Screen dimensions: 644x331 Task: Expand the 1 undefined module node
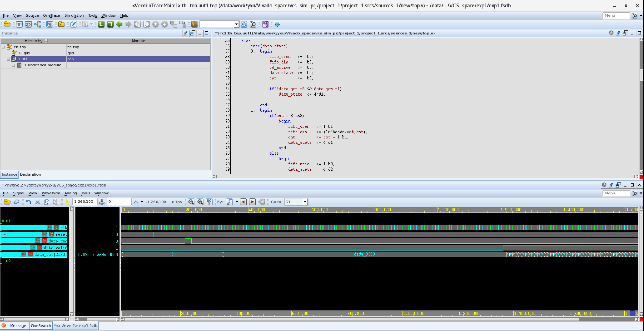tap(13, 65)
